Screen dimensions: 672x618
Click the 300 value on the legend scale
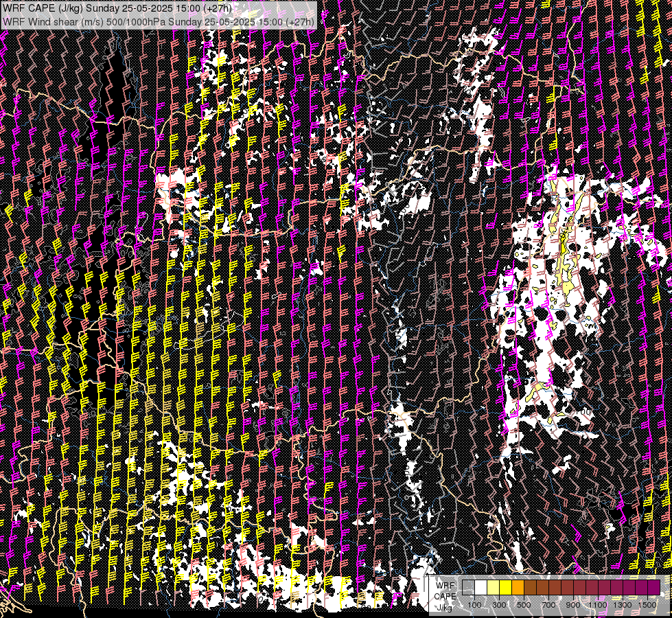499,605
